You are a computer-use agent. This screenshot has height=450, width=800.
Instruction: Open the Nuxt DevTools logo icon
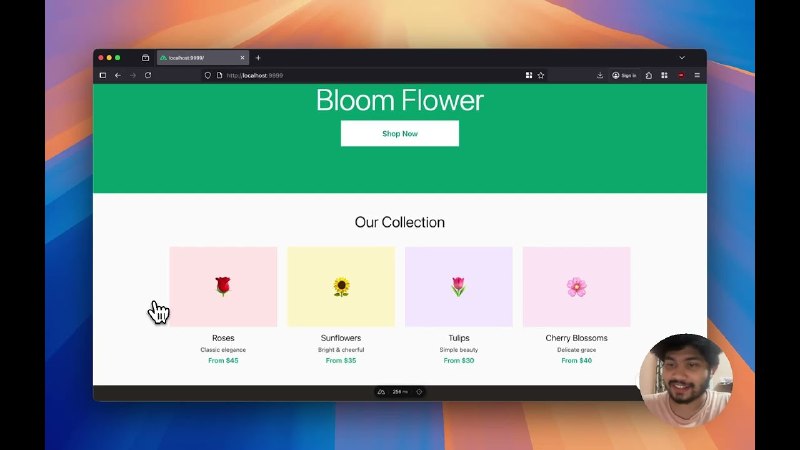(381, 392)
